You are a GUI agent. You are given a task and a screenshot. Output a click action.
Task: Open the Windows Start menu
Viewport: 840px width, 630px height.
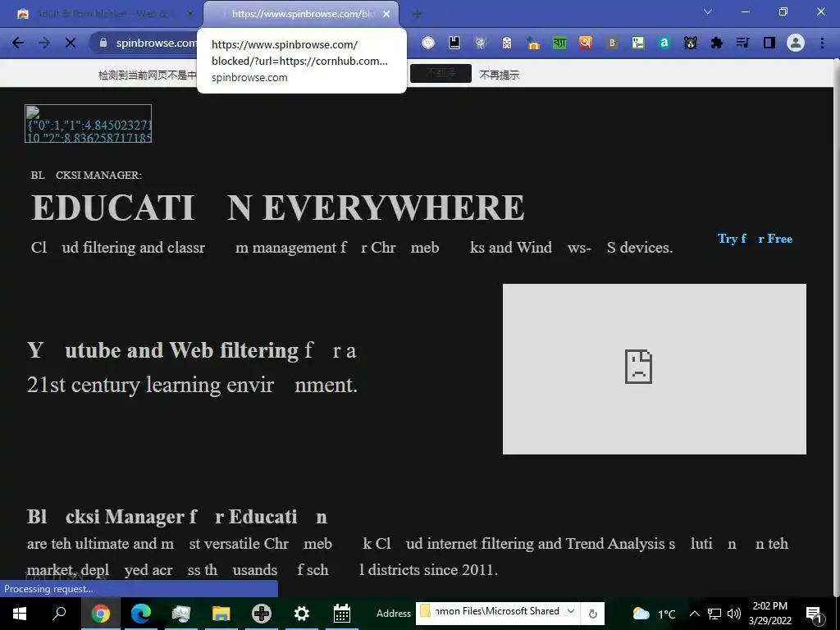20,614
